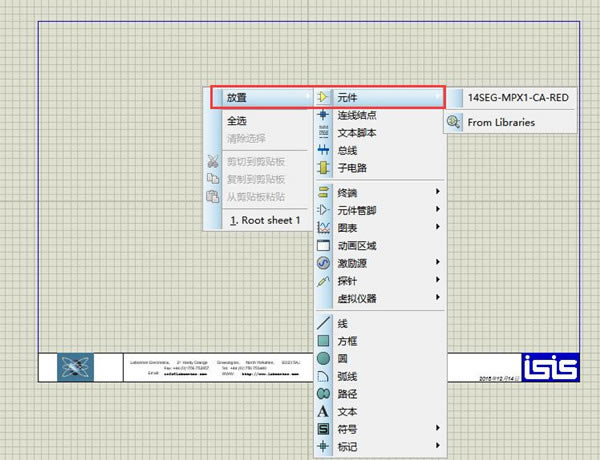Choose the diagonal line icon for 线
This screenshot has width=600, height=460.
click(323, 323)
